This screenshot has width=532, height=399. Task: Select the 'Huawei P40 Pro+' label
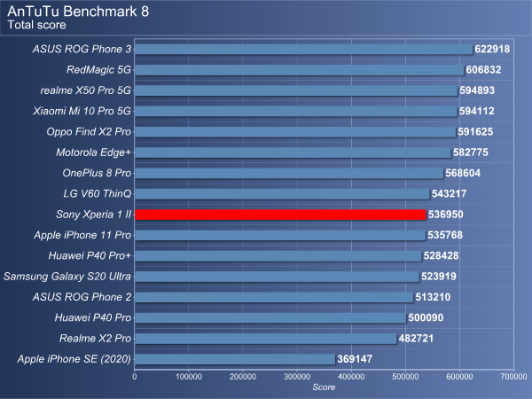[90, 256]
